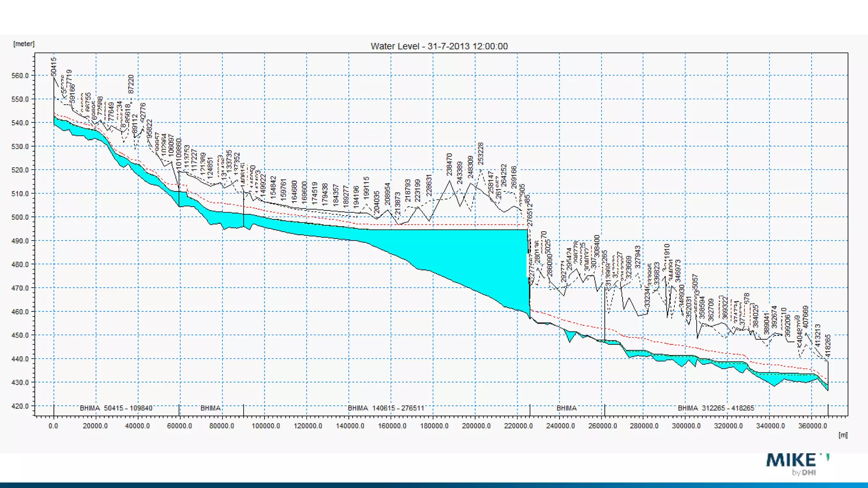Select the BHIMA 140615 - 276511 branch label
868x488 pixels.
(386, 408)
